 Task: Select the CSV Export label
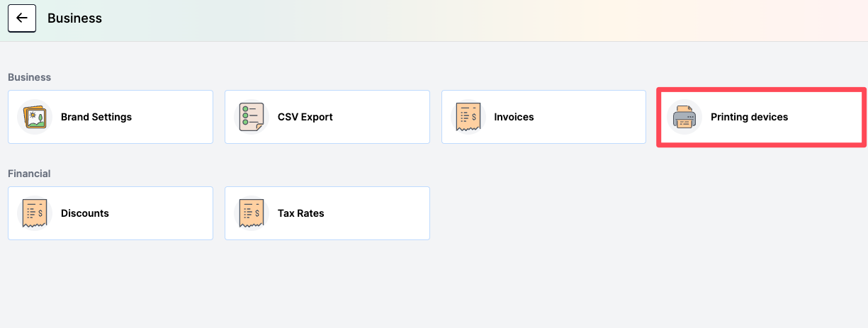[305, 117]
